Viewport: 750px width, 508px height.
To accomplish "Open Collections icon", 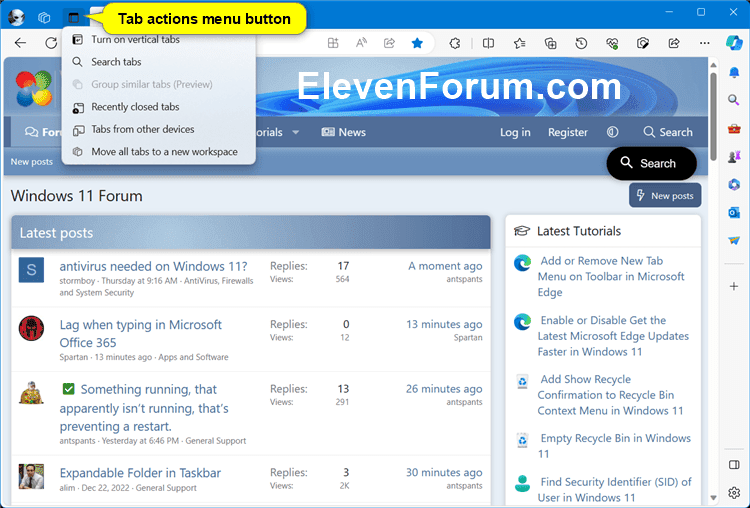I will pos(551,44).
